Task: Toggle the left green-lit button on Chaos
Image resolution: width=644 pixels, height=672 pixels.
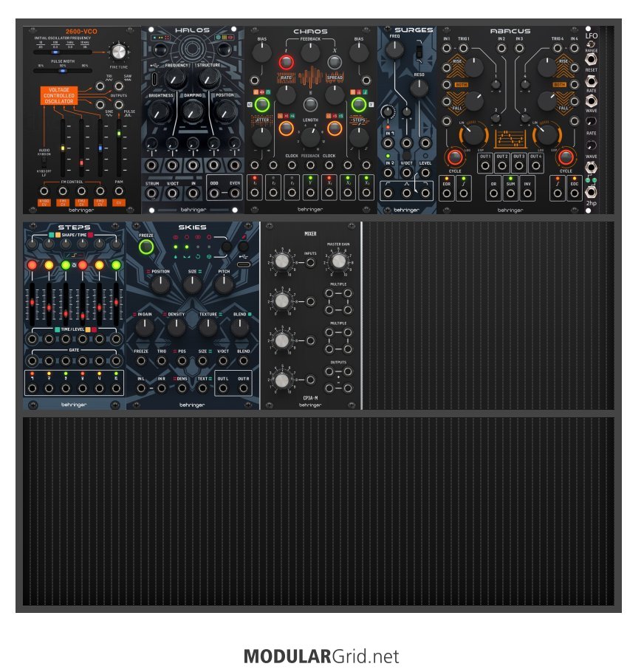Action: (x=261, y=105)
